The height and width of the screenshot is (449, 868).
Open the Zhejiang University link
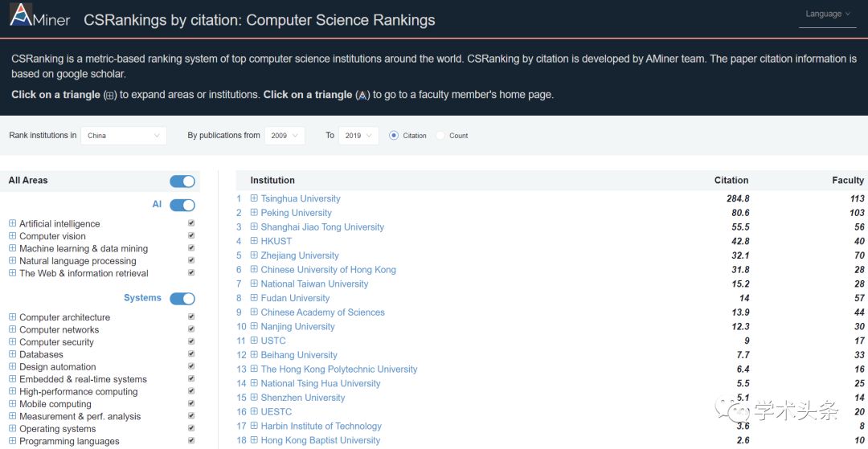(x=300, y=255)
